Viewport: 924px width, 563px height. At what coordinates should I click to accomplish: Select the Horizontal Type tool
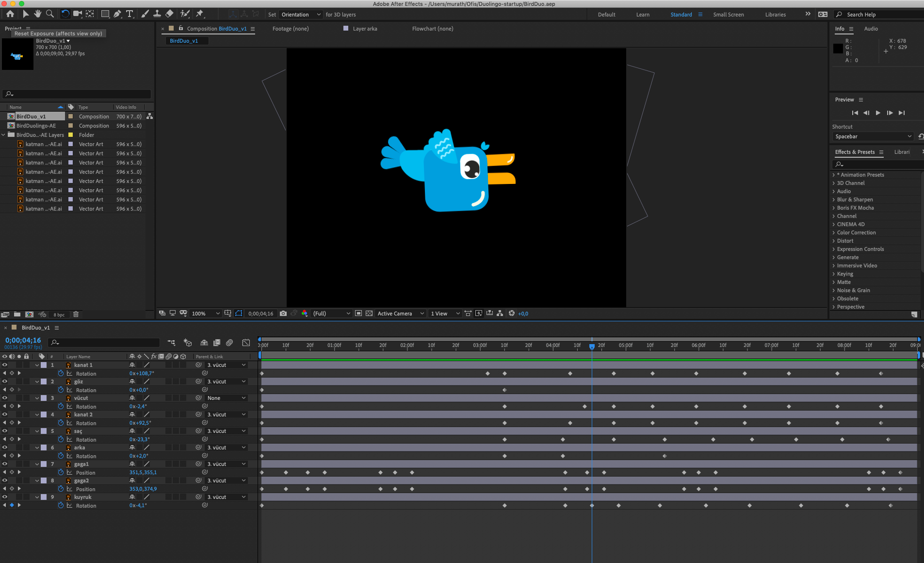point(130,14)
